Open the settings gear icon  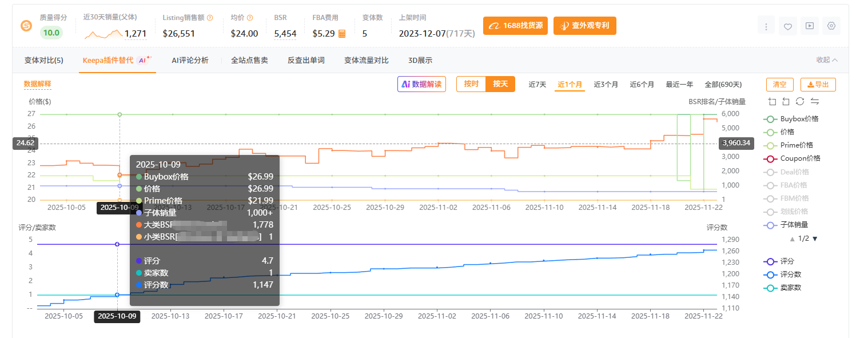pos(831,26)
